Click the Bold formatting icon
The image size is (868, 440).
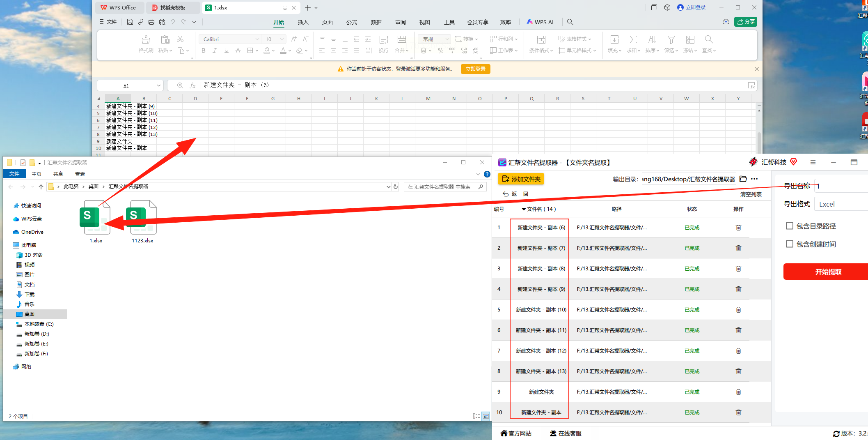pyautogui.click(x=204, y=51)
